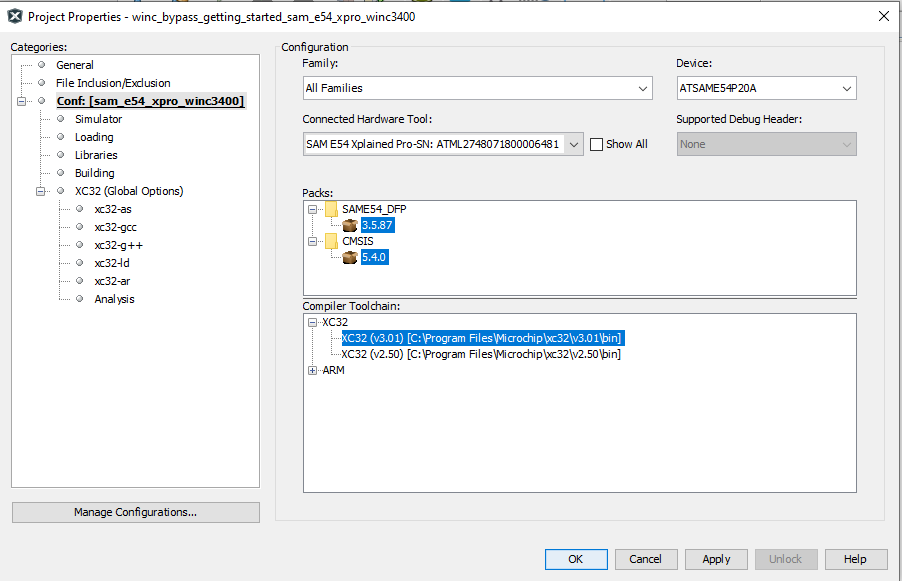Click the package icon beside version 5.4.0
Viewport: 902px width, 581px height.
(350, 257)
